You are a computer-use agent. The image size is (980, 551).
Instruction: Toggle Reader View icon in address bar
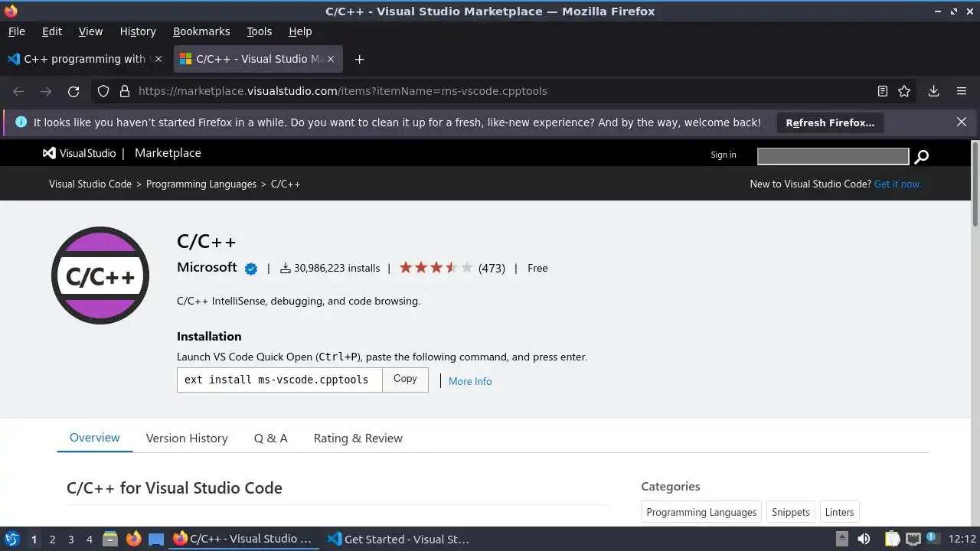883,91
